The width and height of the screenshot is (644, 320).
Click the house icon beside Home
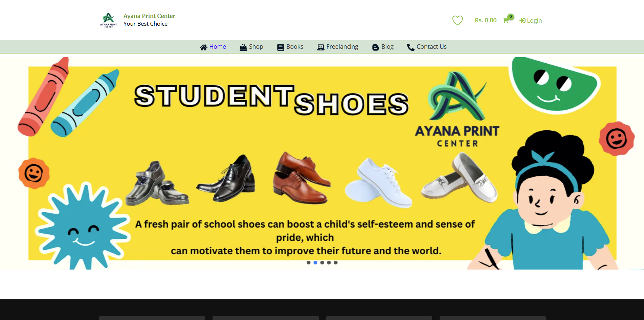(203, 47)
